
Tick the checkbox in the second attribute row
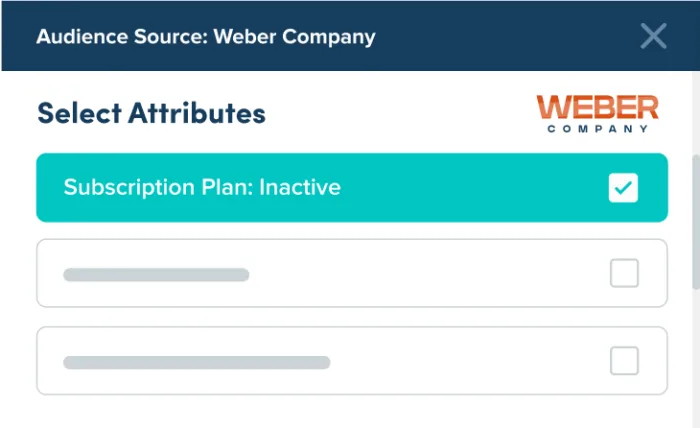(624, 273)
